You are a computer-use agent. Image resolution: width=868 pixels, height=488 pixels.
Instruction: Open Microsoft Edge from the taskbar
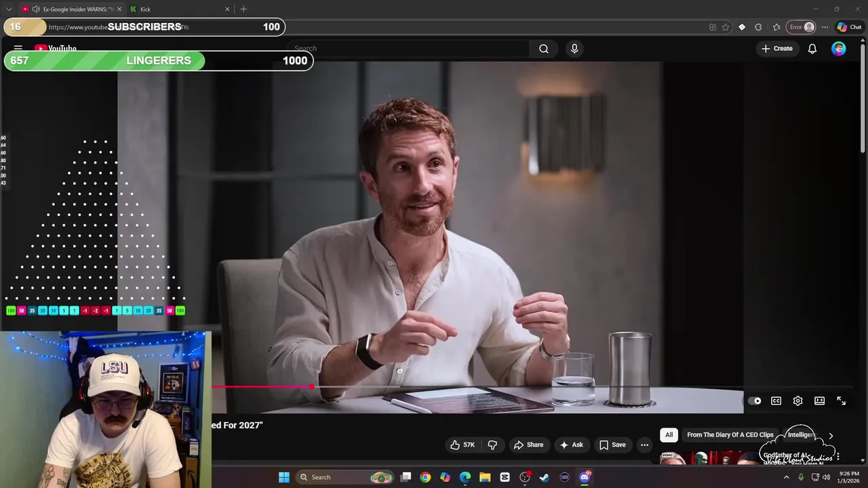coord(465,477)
